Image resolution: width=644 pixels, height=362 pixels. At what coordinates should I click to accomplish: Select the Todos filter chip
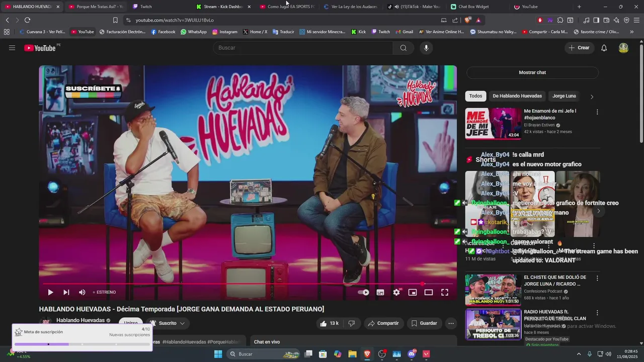475,96
